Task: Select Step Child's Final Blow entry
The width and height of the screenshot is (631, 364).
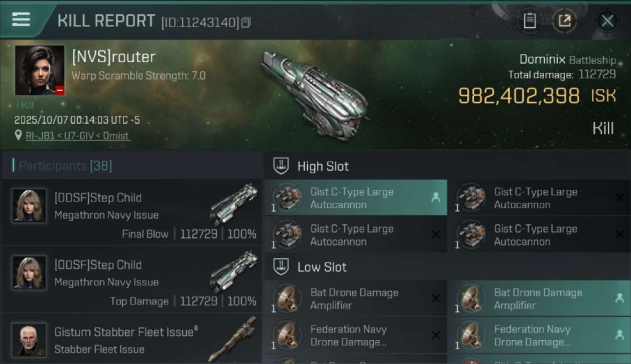Action: click(132, 213)
